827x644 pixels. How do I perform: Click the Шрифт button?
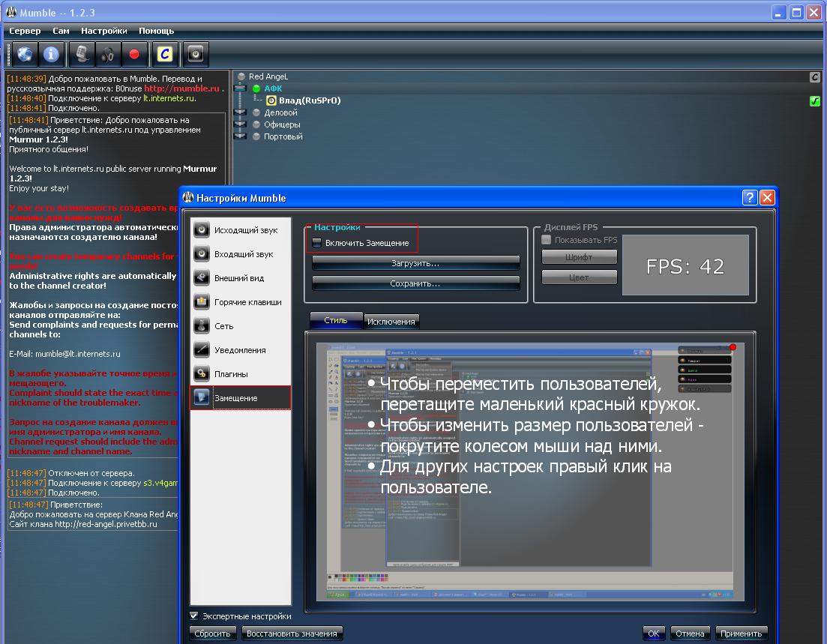(579, 257)
